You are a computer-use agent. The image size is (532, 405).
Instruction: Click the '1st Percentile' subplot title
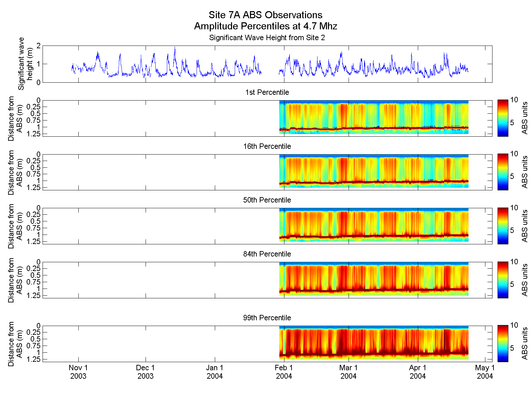[267, 92]
